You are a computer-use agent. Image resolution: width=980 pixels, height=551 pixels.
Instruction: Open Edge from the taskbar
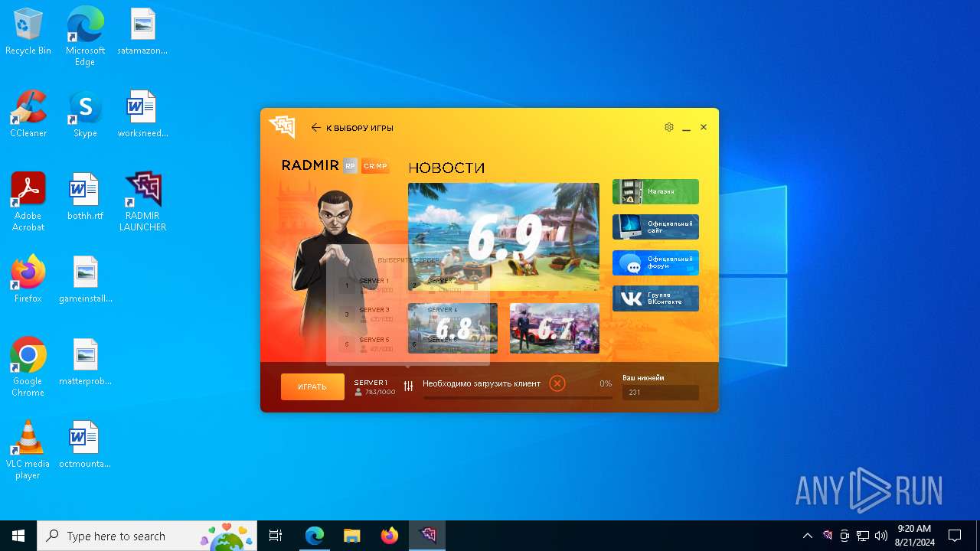pyautogui.click(x=315, y=536)
